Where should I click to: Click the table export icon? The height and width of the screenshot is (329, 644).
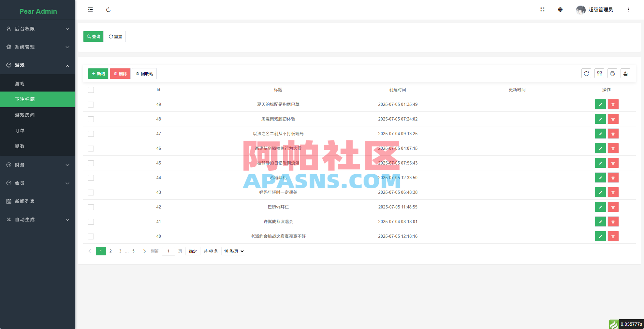[625, 74]
